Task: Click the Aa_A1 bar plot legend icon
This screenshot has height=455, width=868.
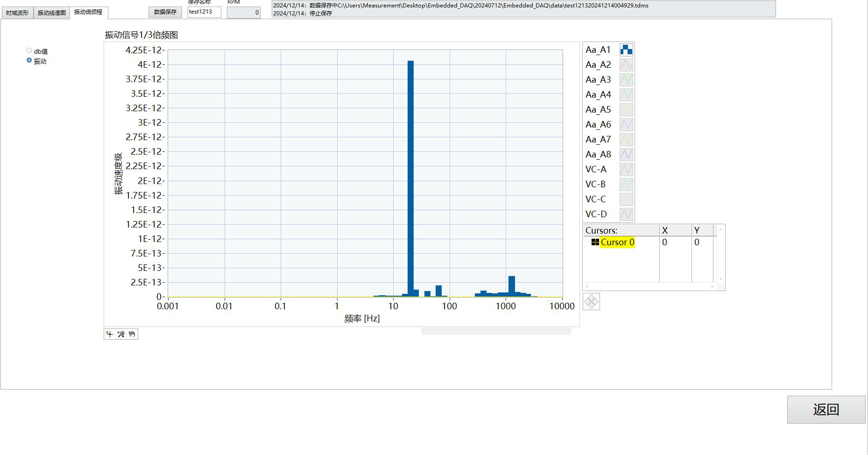Action: click(626, 50)
